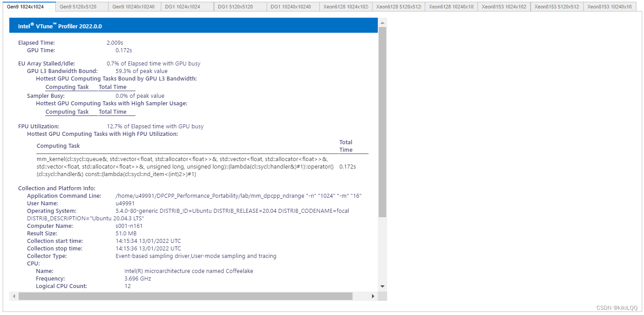Screen dimensions: 644x315
Task: Click the Collection stop time value
Action: (x=148, y=249)
